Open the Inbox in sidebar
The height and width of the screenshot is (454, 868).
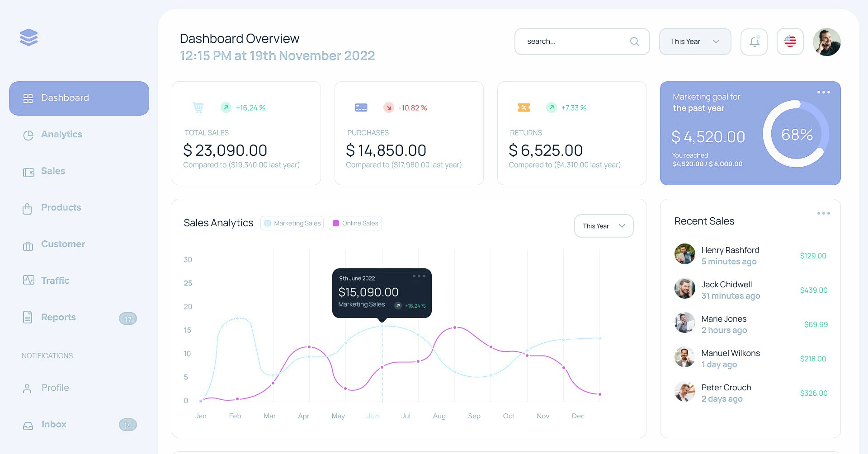pyautogui.click(x=54, y=425)
